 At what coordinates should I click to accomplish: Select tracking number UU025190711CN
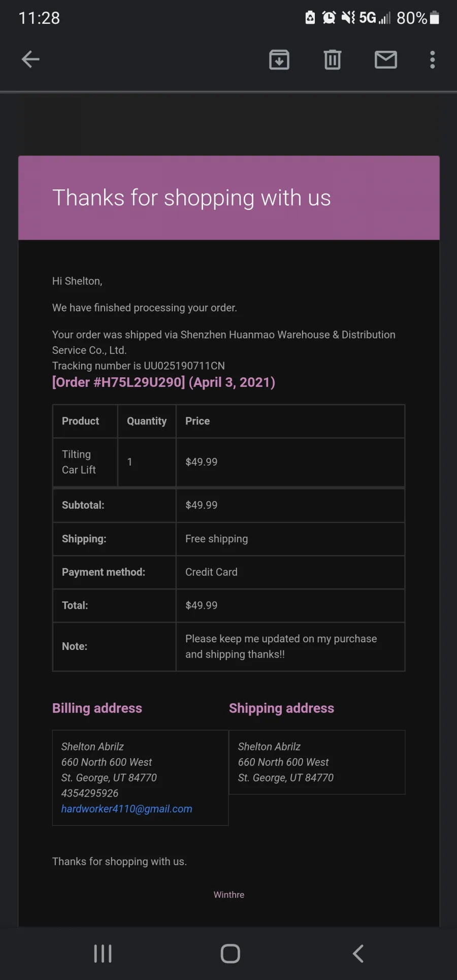184,366
